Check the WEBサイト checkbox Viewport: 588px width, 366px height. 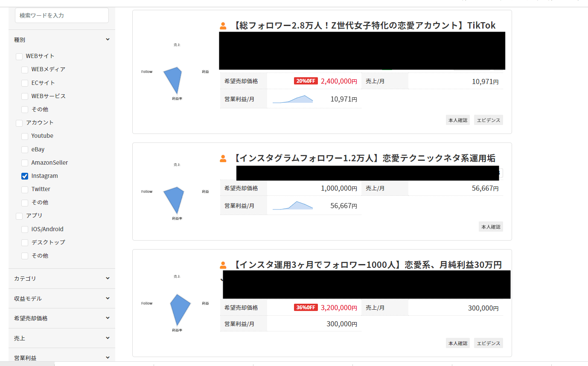(19, 56)
